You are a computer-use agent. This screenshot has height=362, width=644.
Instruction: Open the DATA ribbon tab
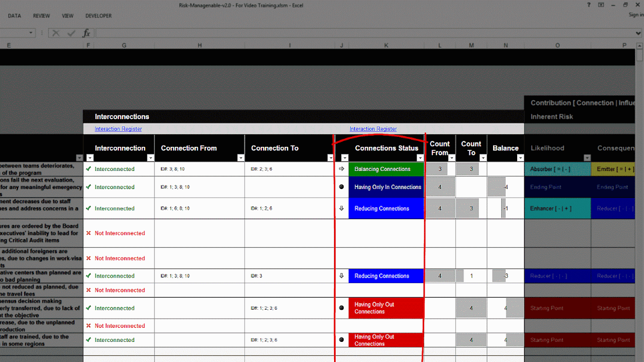[15, 16]
